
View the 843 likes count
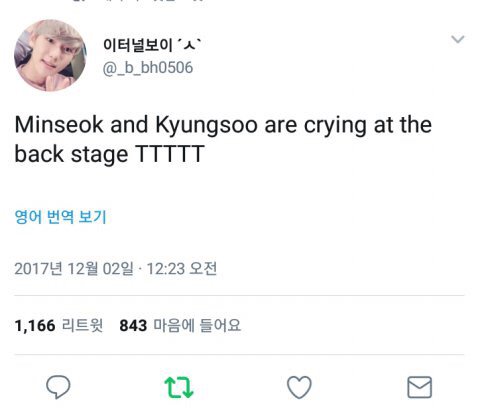pos(133,325)
